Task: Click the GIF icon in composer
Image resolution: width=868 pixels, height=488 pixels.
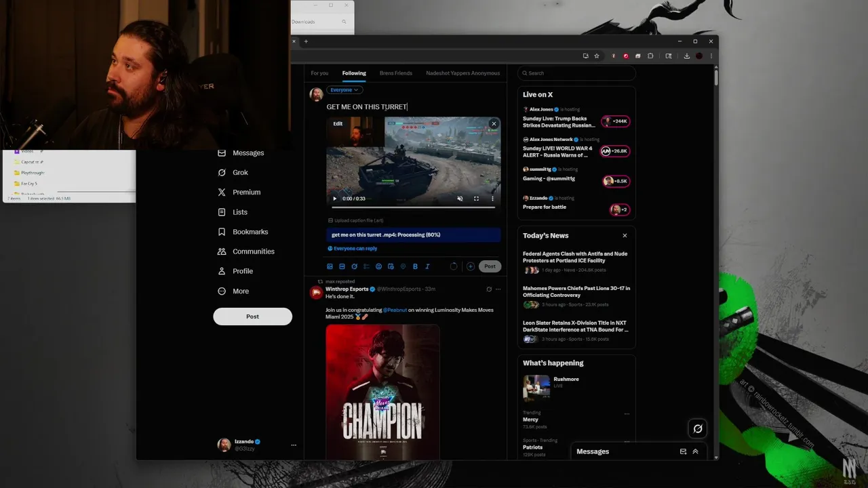Action: 342,266
